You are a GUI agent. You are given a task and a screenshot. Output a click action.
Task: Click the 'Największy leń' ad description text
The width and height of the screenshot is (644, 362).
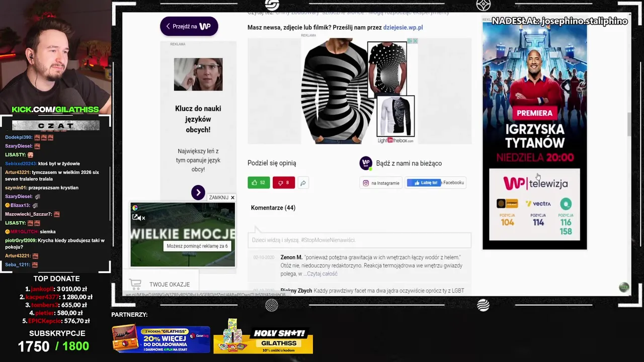198,160
